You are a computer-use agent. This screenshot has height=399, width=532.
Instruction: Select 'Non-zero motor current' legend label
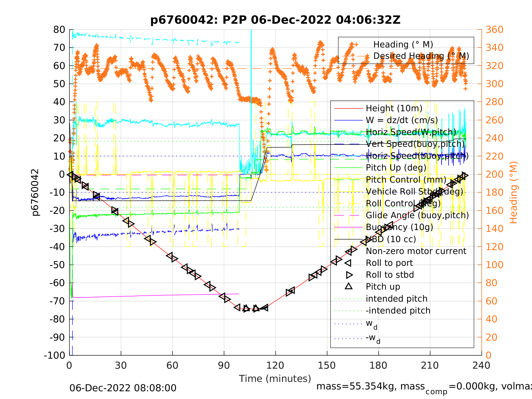416,251
